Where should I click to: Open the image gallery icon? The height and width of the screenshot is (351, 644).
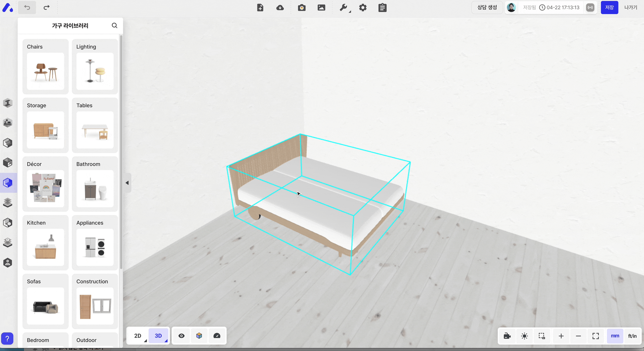tap(321, 8)
